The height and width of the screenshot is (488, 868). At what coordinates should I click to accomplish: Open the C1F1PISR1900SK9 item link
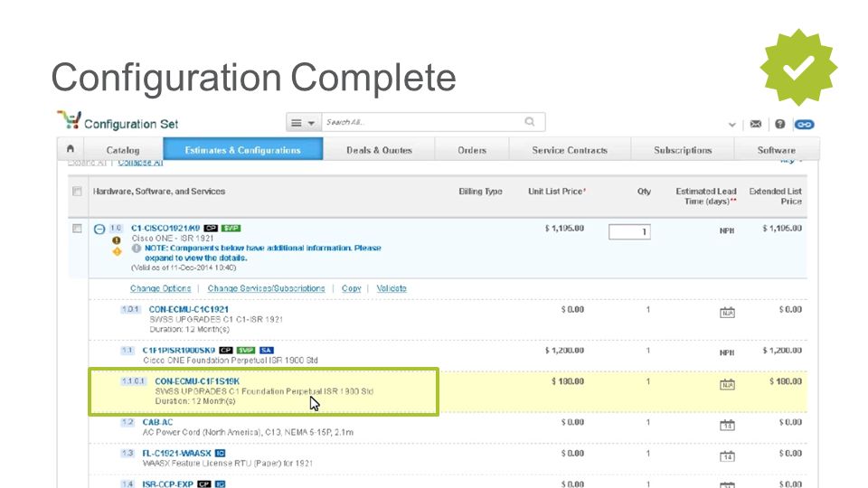[x=179, y=351]
